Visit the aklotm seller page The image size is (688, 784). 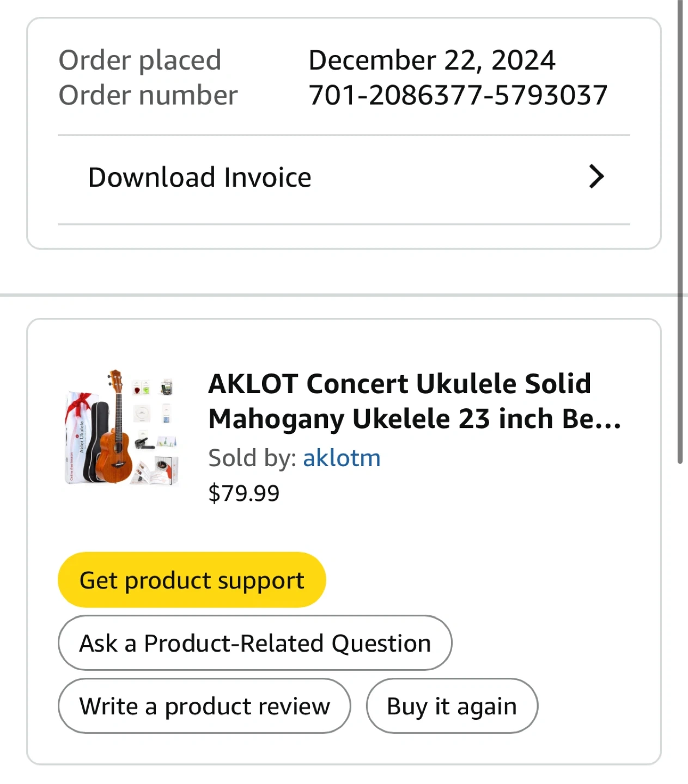(342, 458)
